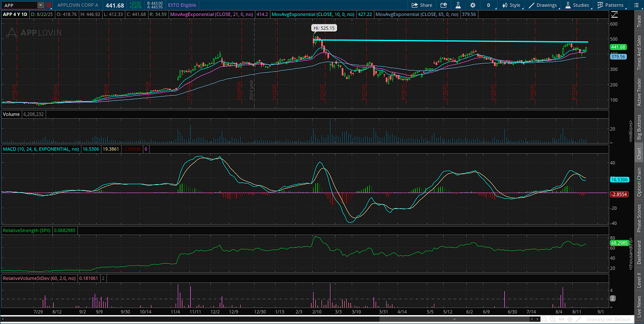Open Live News side tab

(639, 305)
